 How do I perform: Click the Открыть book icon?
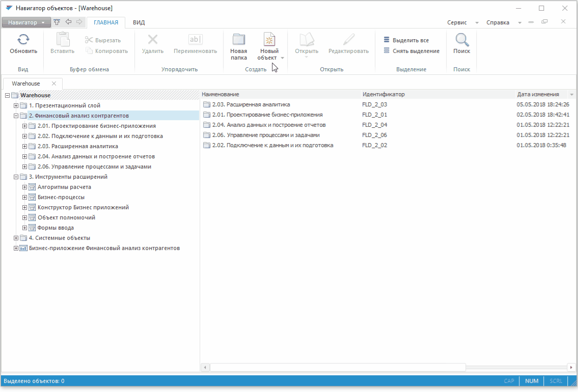pos(307,39)
